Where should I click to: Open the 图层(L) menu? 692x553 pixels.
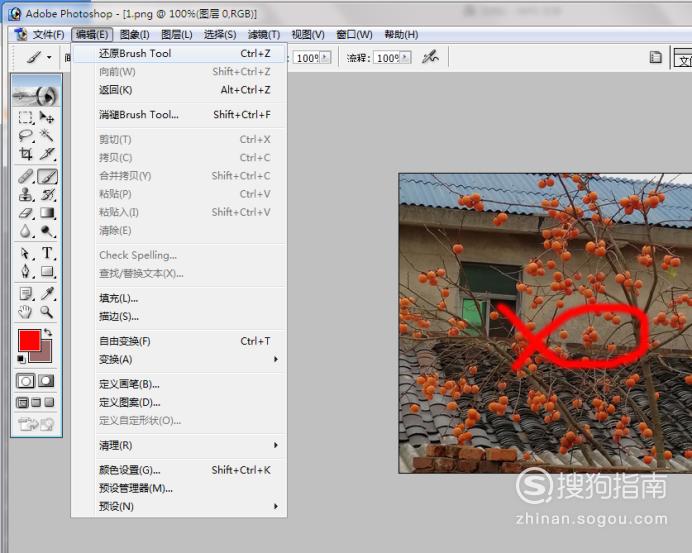(x=177, y=34)
